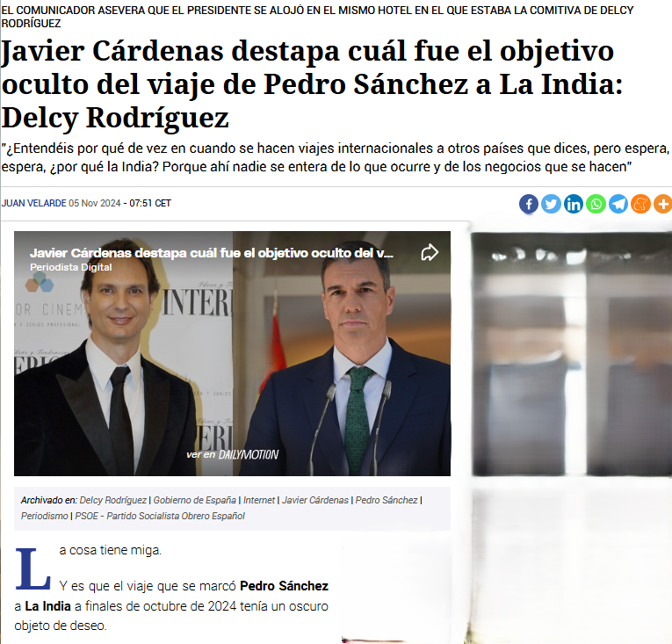Share article on Facebook icon

529,204
